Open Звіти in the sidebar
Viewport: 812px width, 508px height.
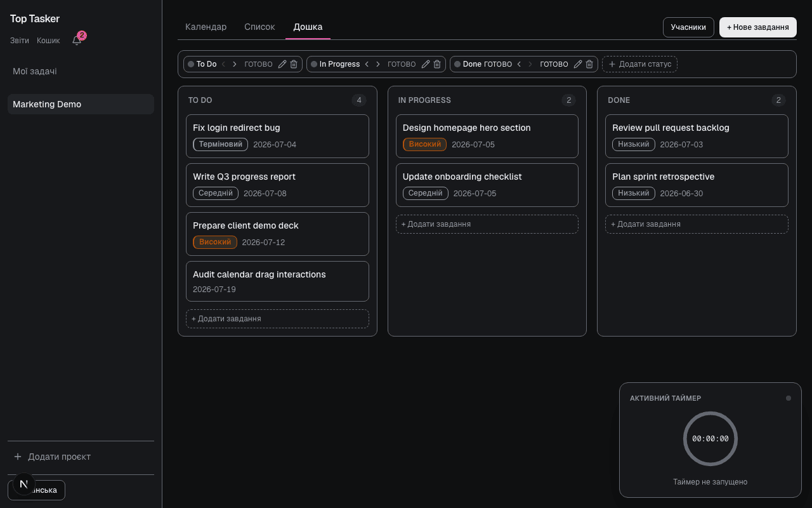point(20,41)
